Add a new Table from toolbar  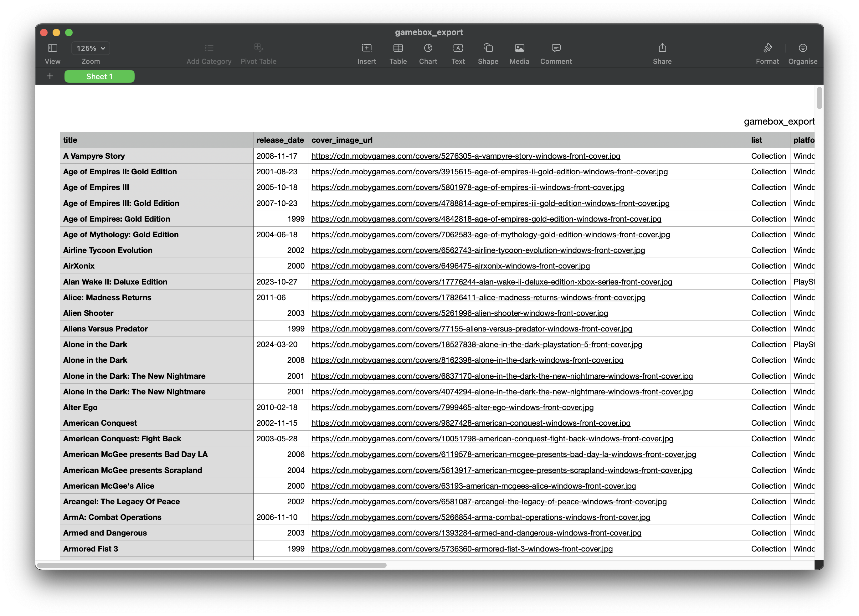point(398,48)
